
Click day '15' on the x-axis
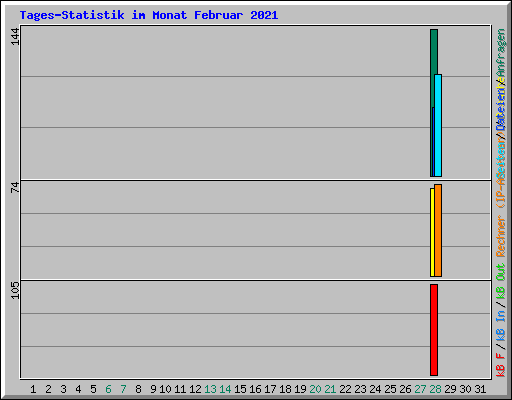click(x=240, y=389)
